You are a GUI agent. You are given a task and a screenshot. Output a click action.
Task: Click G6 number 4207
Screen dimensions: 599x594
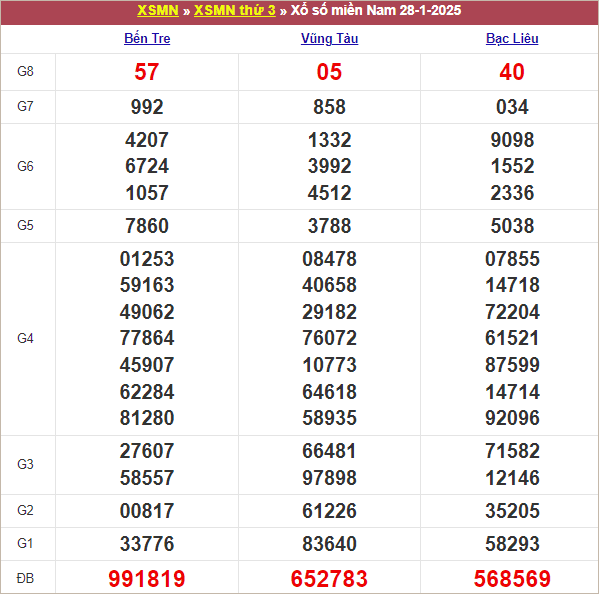pos(147,140)
